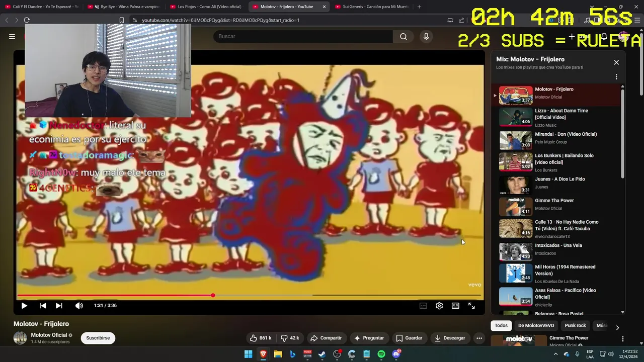Viewport: 644px width, 362px height.
Task: Play Calle 13 - No Hay Nadie Como Tú
Action: [556, 228]
